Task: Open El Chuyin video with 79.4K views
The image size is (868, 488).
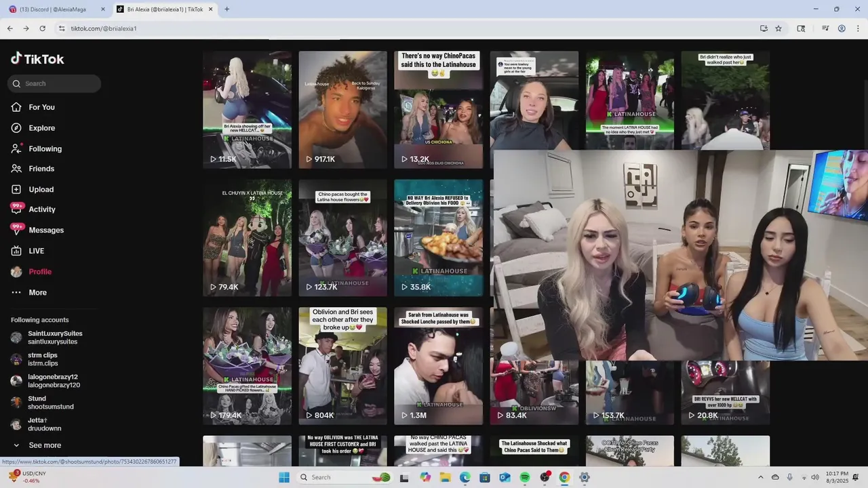Action: point(247,238)
